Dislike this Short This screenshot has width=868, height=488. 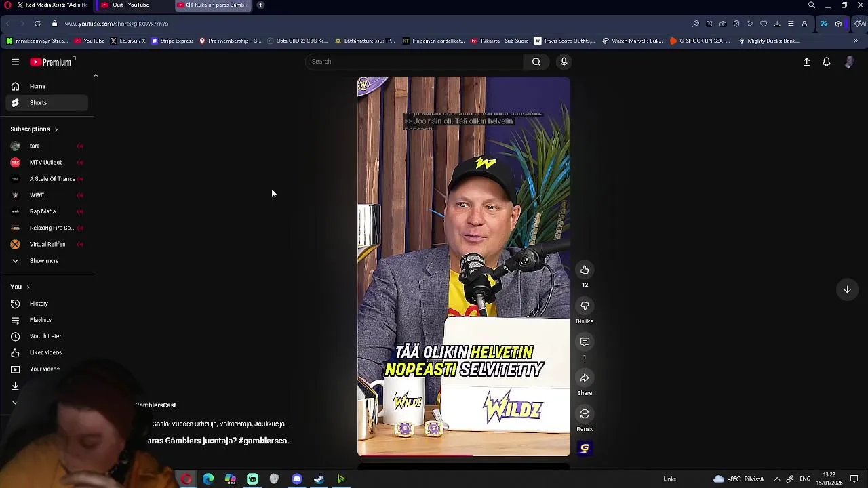click(585, 306)
